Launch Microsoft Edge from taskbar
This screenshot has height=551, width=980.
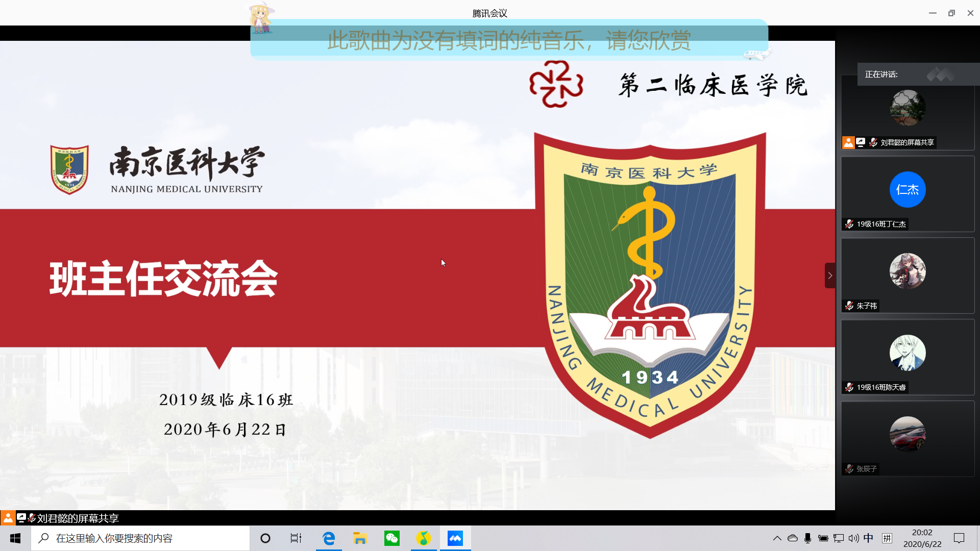click(329, 538)
